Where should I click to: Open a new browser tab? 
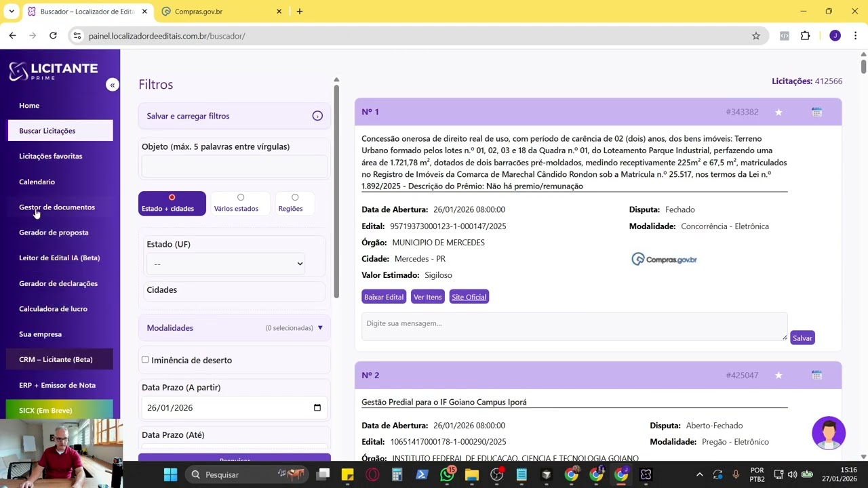click(300, 12)
